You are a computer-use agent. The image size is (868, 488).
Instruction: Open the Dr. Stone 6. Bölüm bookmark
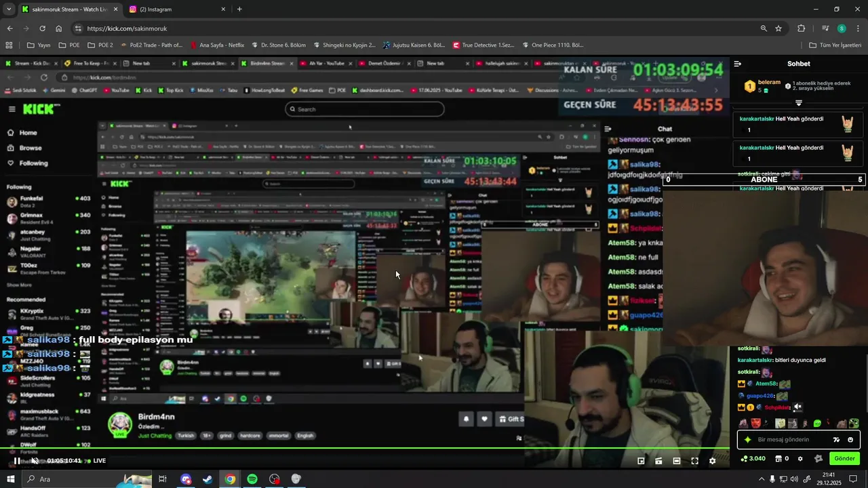[277, 45]
